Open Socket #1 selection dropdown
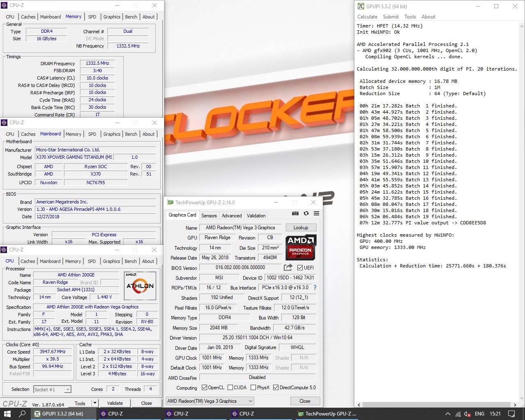 tap(52, 389)
